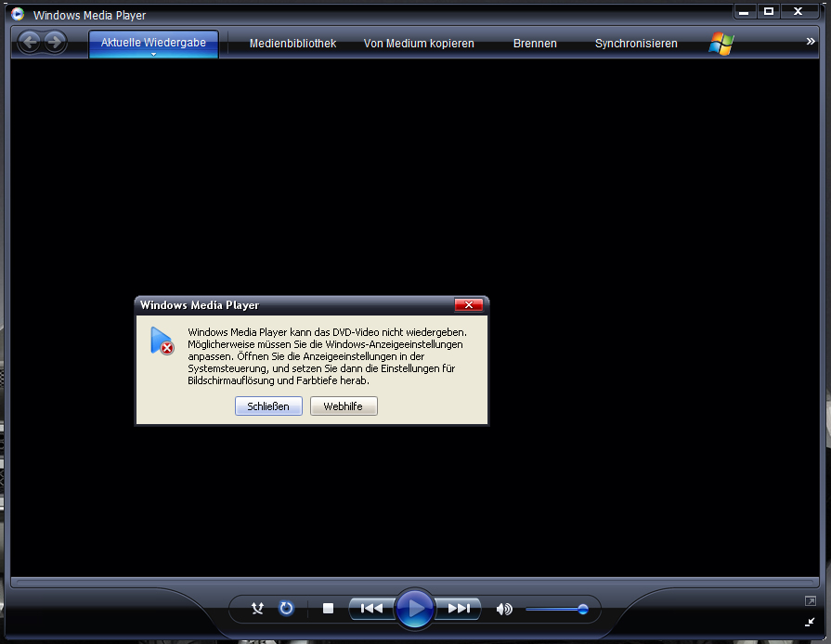Click the Schließen button

click(268, 406)
